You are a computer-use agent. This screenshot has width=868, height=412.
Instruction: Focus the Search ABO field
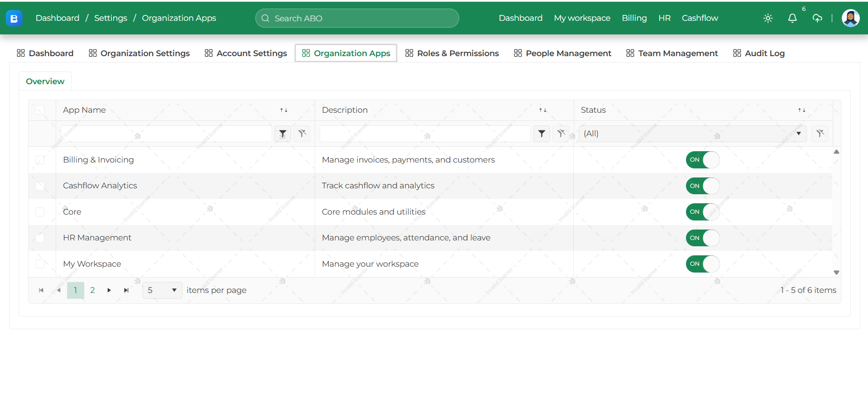point(357,18)
